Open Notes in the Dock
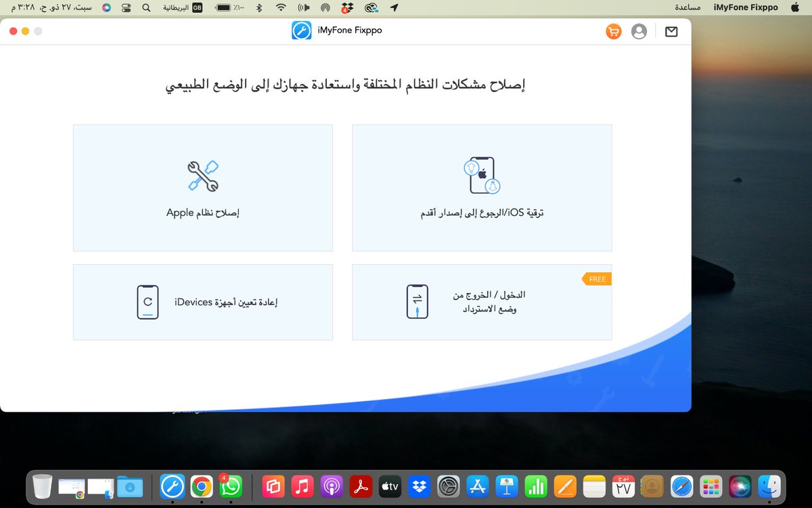Screen dimensions: 812x508 tap(593, 486)
